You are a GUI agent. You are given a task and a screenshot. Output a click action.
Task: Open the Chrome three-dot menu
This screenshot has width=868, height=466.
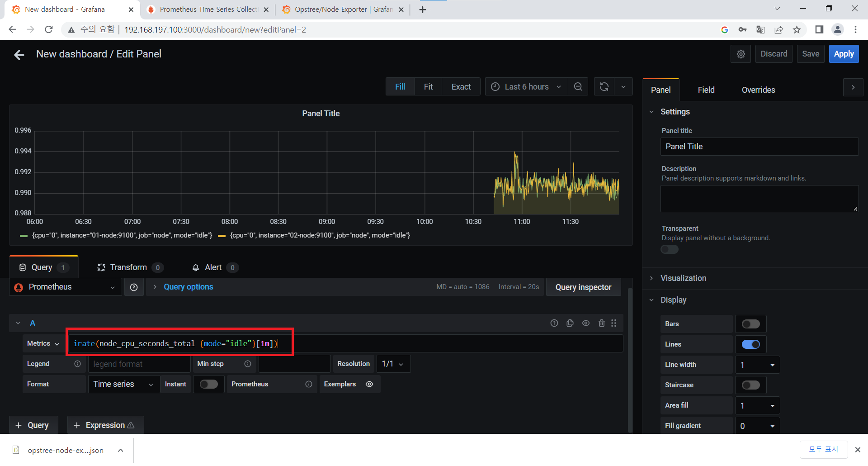tap(855, 29)
